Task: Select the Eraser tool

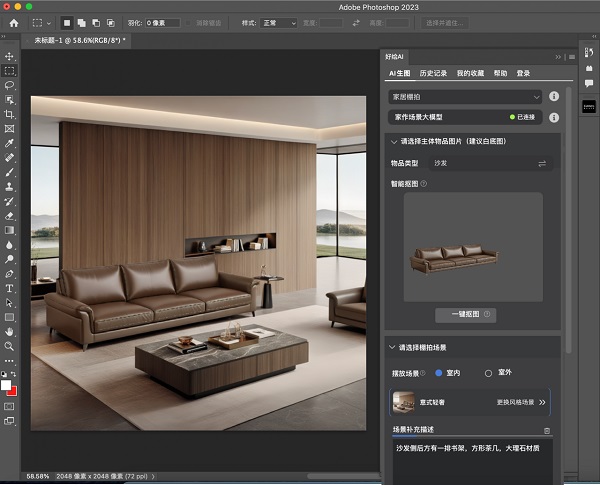Action: (x=9, y=215)
